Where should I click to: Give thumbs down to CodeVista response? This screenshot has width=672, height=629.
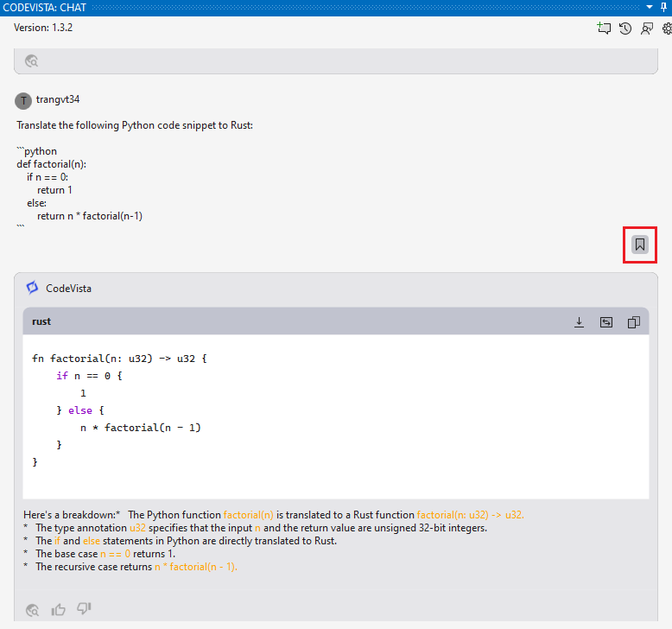coord(84,608)
